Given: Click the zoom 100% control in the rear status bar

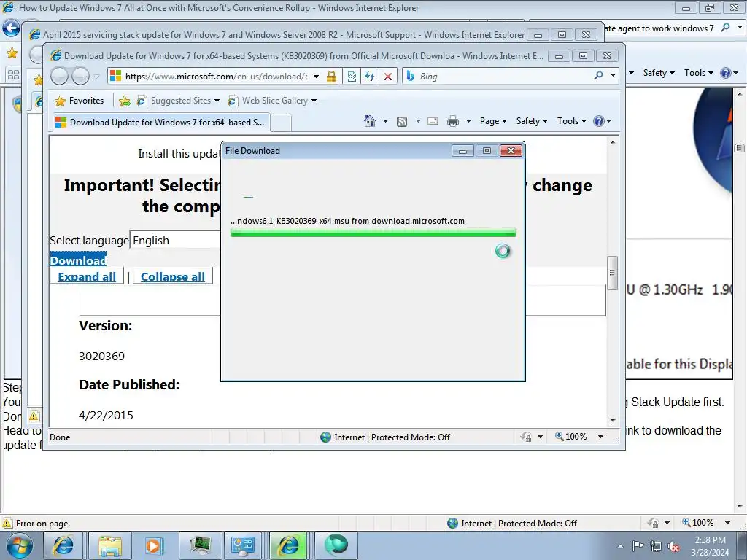Looking at the screenshot, I should tap(698, 523).
